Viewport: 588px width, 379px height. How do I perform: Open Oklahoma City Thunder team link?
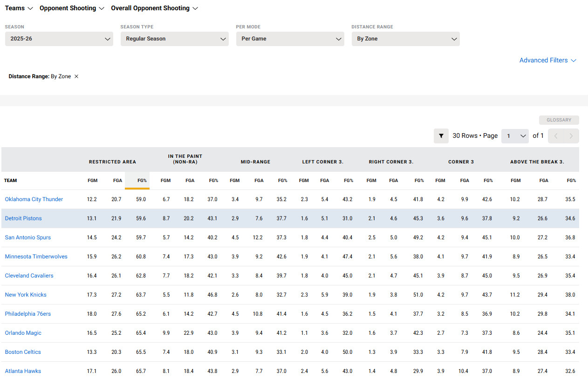click(x=34, y=199)
